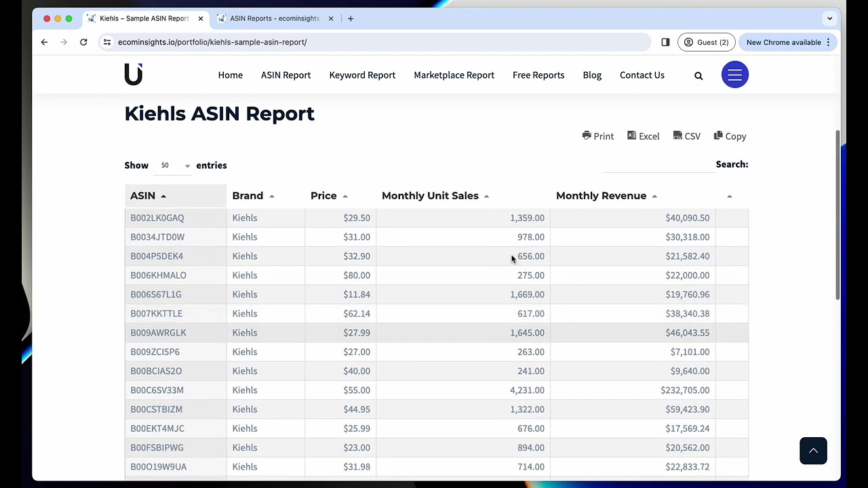Open the ASIN Report nav menu item
The image size is (868, 488).
click(285, 75)
